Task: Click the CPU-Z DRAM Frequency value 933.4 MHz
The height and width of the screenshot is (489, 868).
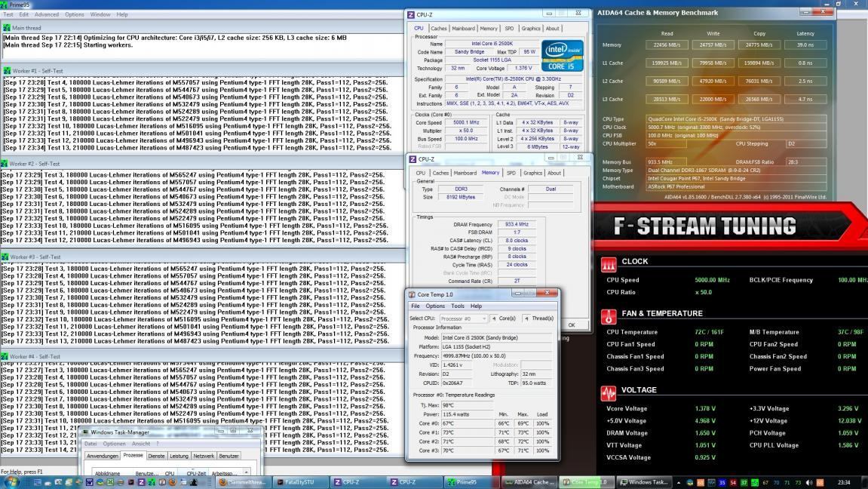Action: pos(517,224)
